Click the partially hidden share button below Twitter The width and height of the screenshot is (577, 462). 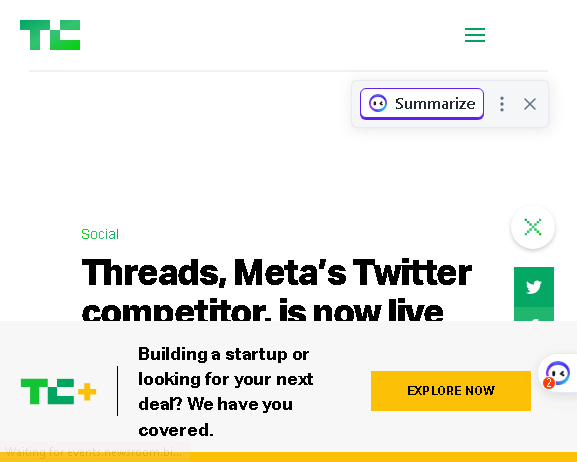point(534,314)
